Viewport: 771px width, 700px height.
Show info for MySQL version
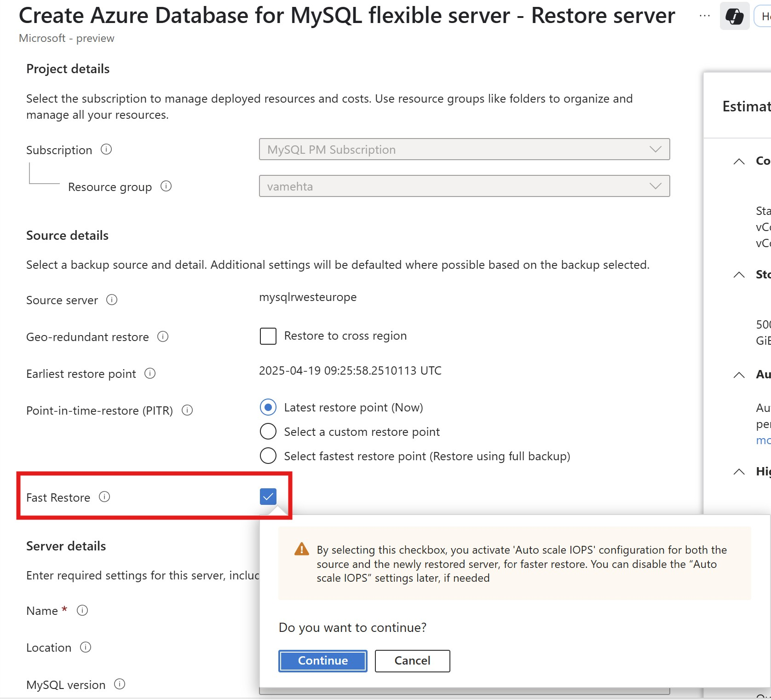pos(120,684)
